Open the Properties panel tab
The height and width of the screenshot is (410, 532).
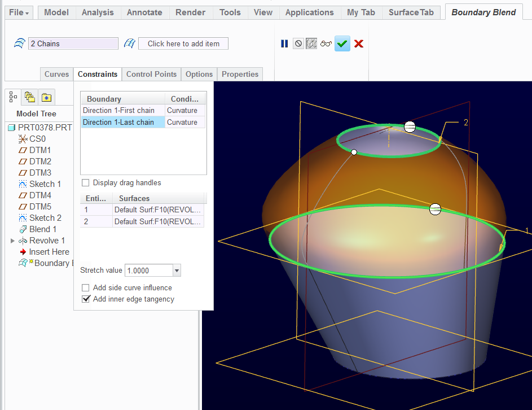click(240, 74)
